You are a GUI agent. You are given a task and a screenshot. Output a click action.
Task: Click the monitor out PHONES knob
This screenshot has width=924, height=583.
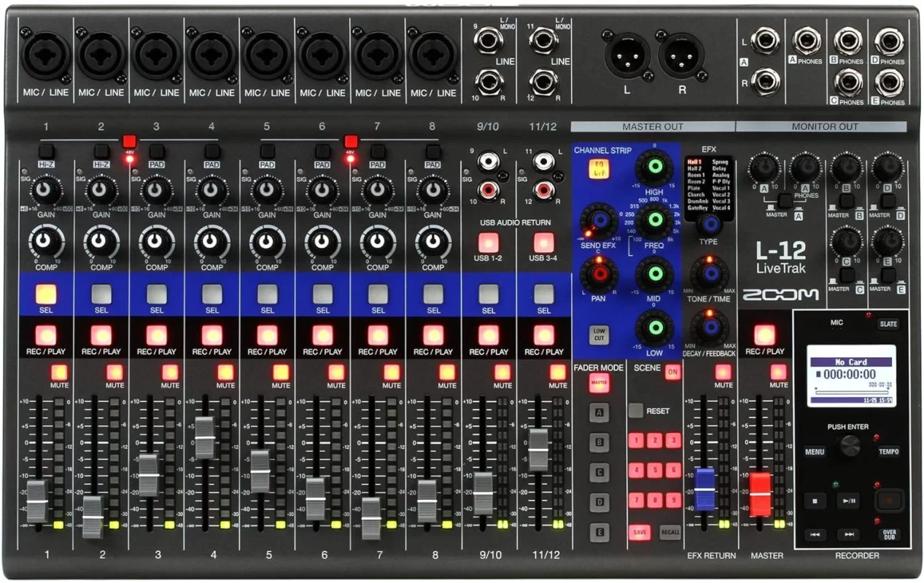coord(805,169)
